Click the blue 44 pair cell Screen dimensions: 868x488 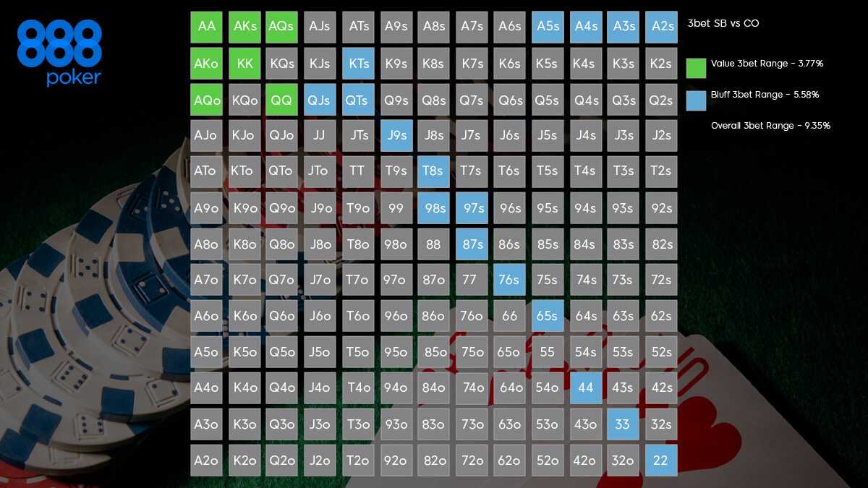tap(585, 388)
